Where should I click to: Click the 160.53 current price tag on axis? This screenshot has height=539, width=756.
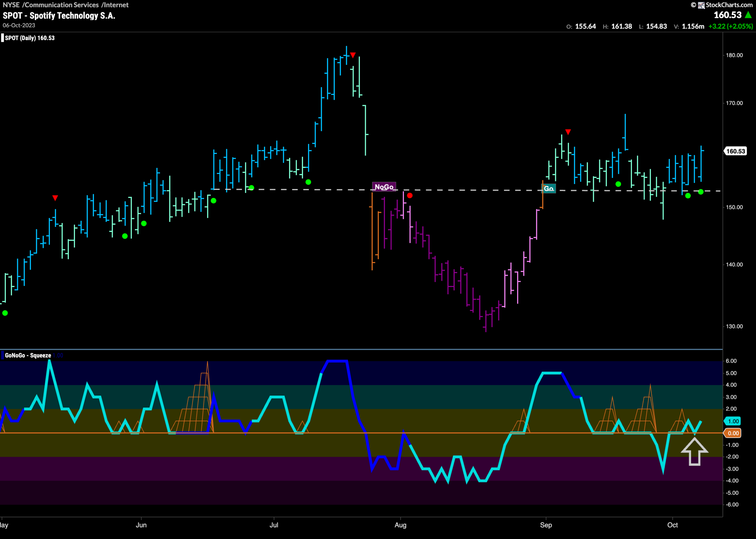(x=735, y=151)
